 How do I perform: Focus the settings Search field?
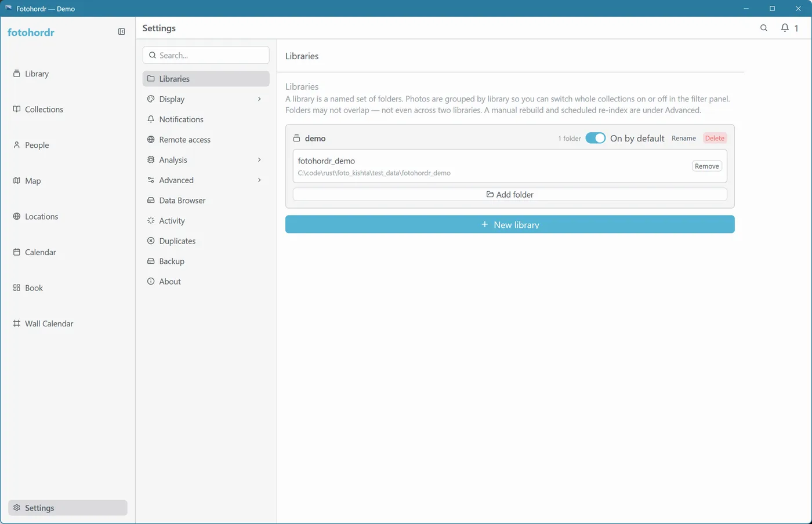point(206,55)
